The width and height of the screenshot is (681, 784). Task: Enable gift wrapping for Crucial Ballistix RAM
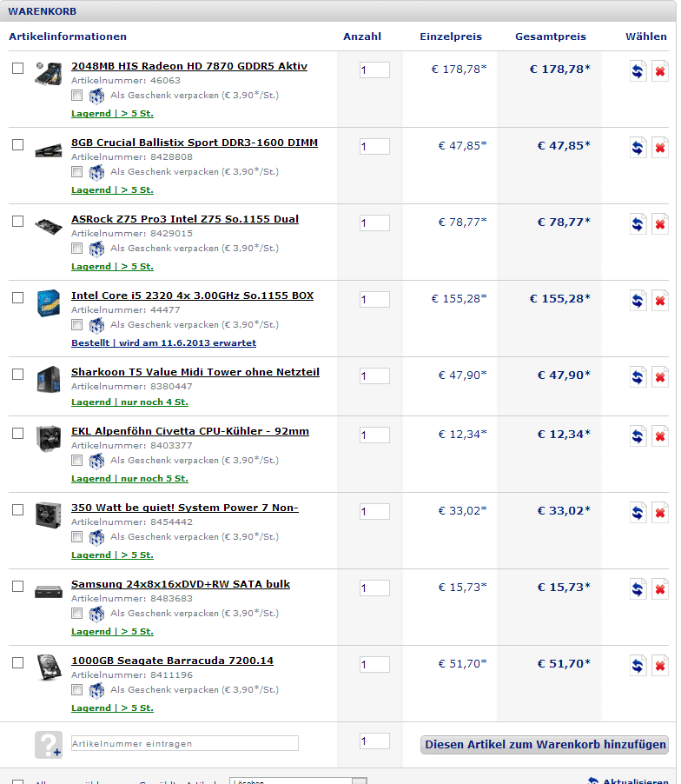(77, 172)
